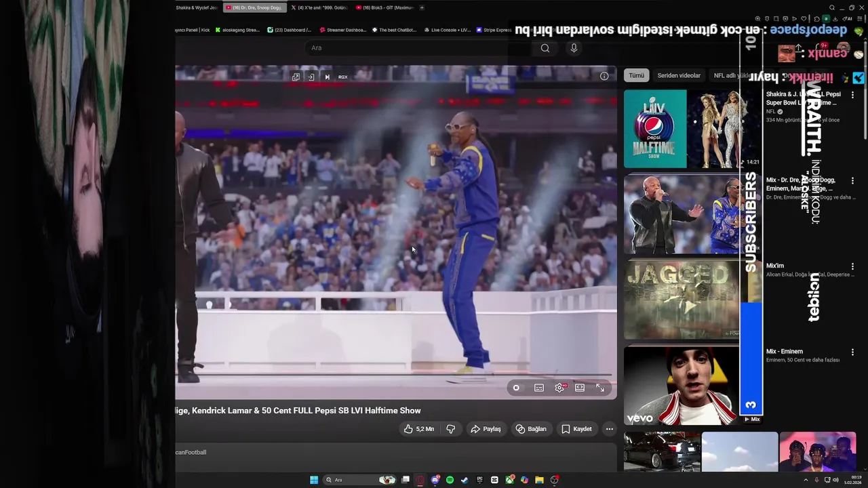The height and width of the screenshot is (488, 868).
Task: Show hidden system tray icons chevron
Action: [x=807, y=480]
